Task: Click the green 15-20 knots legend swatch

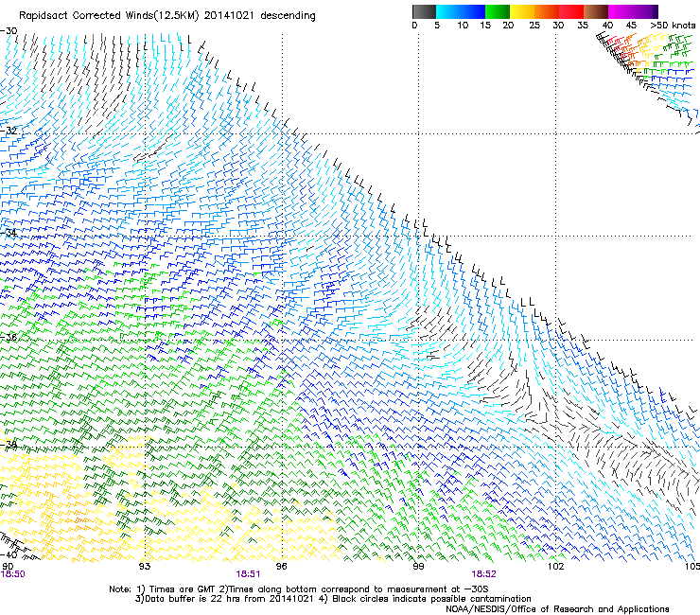Action: click(x=498, y=11)
